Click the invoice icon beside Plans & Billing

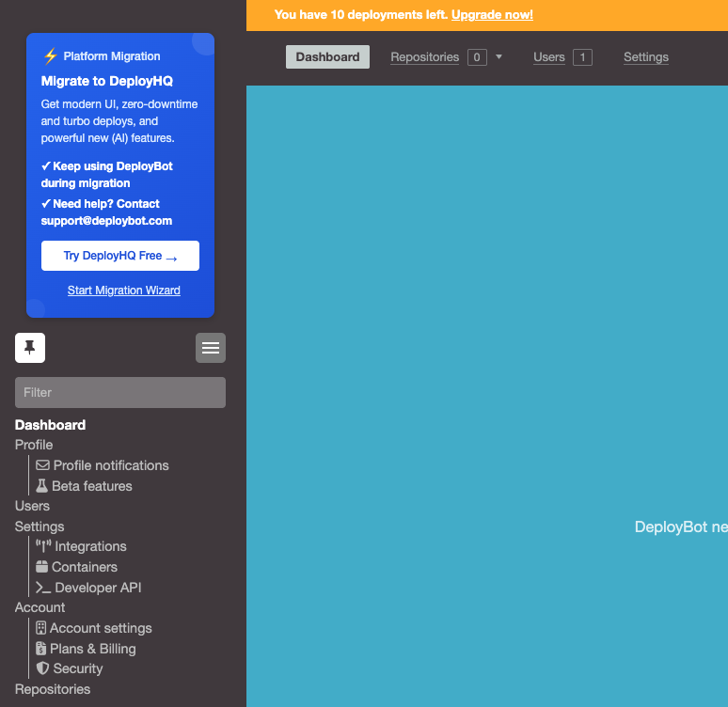[x=41, y=649]
